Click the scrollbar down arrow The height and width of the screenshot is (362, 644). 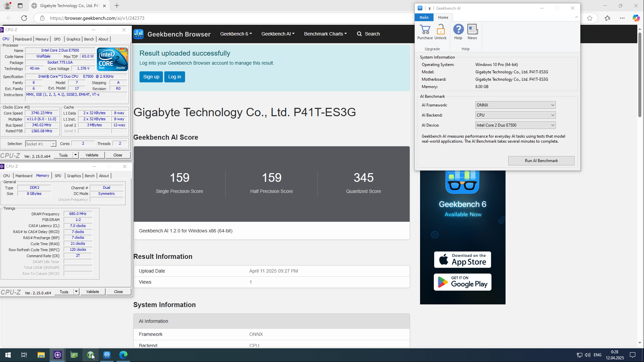[x=640, y=343]
